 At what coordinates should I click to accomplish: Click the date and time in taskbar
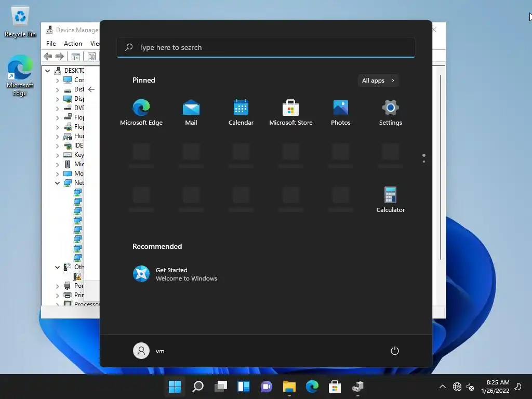click(495, 387)
